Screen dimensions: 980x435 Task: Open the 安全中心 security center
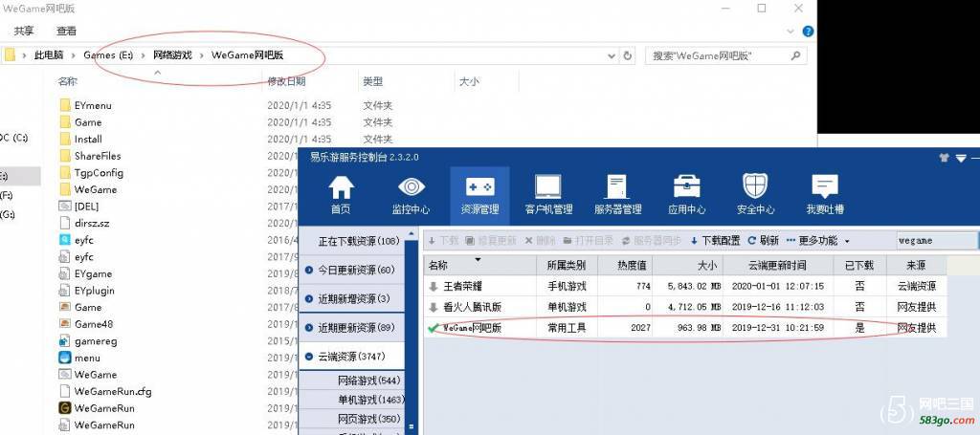[x=756, y=195]
